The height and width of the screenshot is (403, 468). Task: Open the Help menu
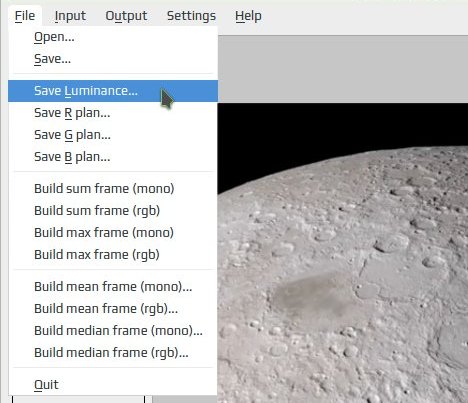[248, 16]
